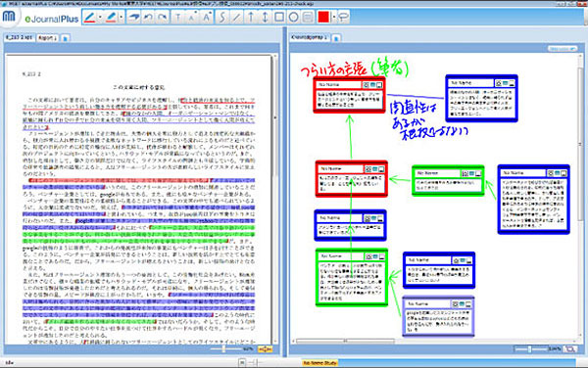Click the red color swatch

point(323,18)
